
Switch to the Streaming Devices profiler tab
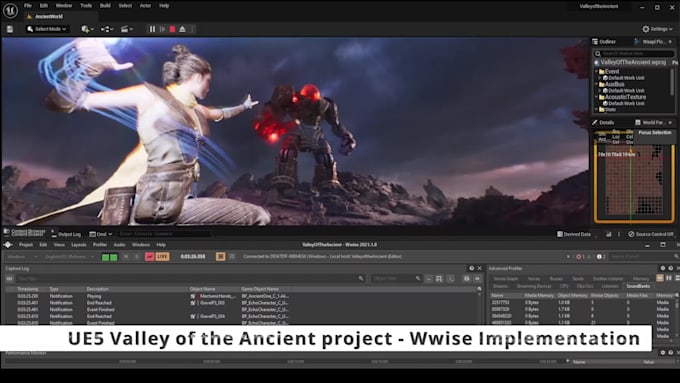pos(534,286)
